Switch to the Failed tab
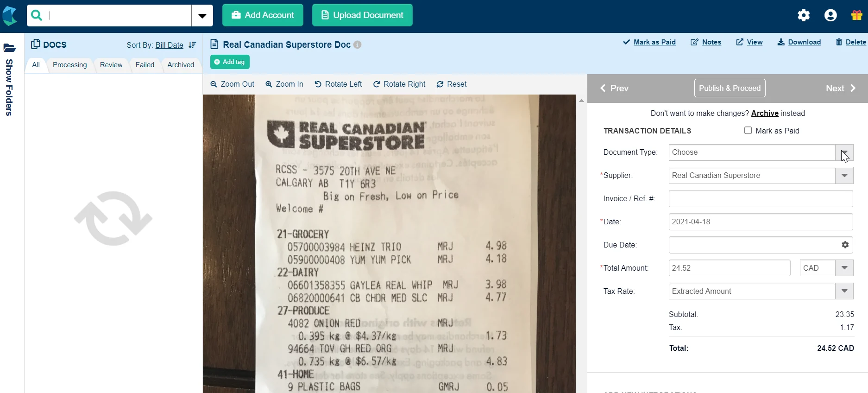 pos(145,65)
